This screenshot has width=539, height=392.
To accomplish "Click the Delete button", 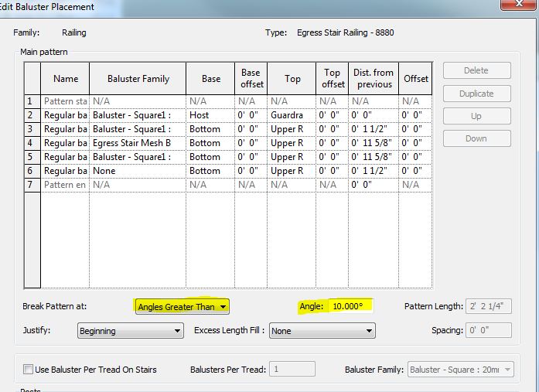I will click(476, 71).
